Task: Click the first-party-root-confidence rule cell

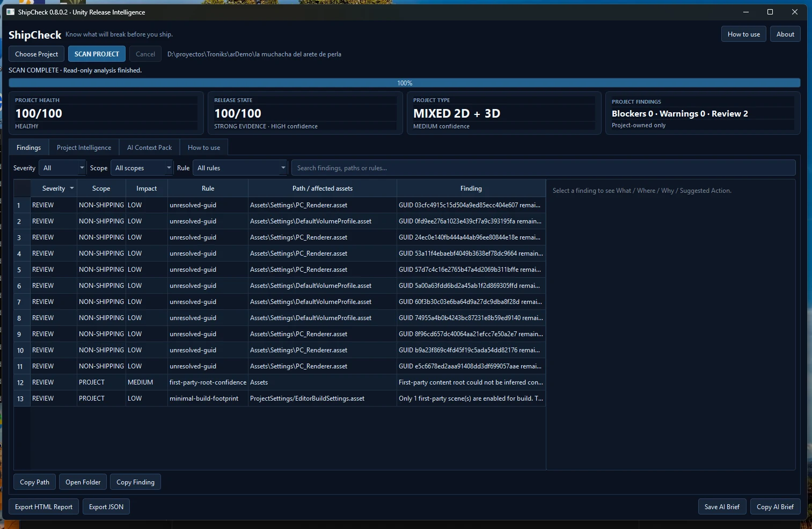Action: 208,382
